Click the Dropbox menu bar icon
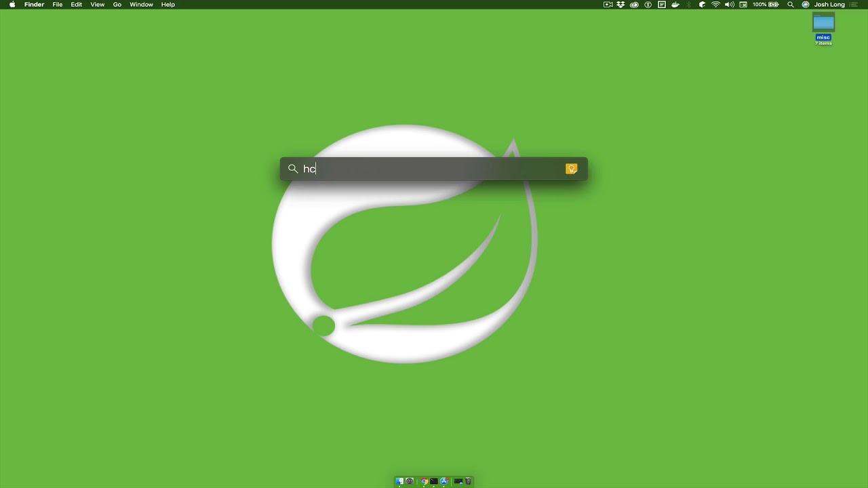The image size is (868, 488). [620, 5]
